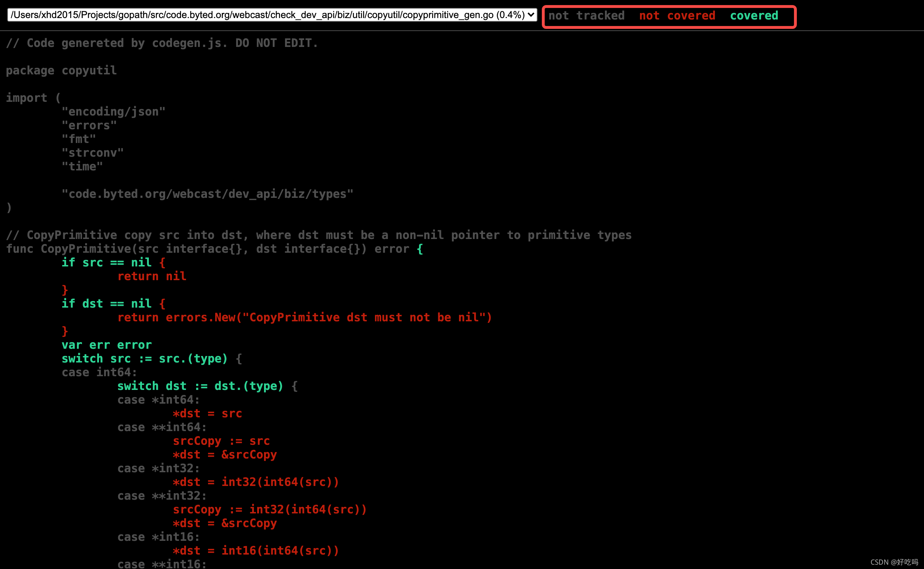The image size is (924, 569).
Task: Click the CopyPrimitive doc comment line
Action: coord(319,235)
